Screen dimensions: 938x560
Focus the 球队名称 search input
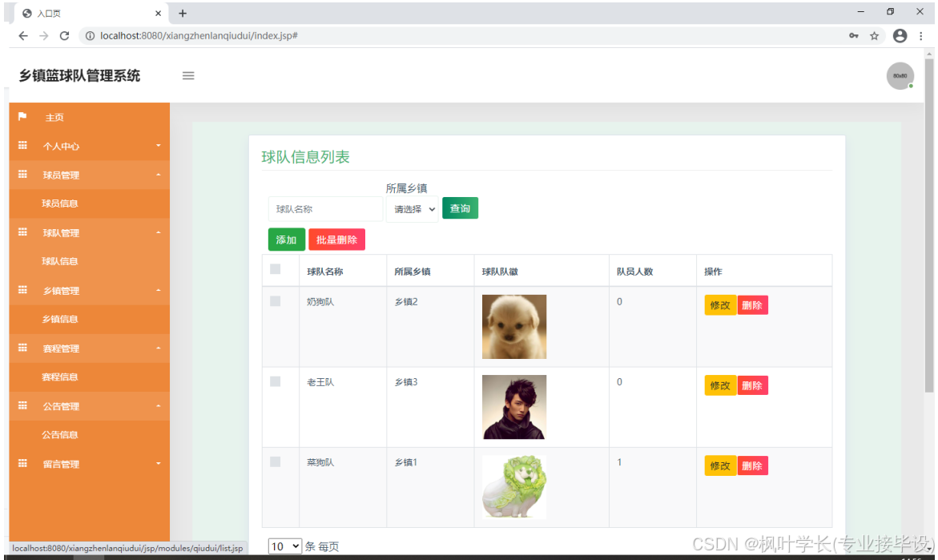[x=325, y=209]
